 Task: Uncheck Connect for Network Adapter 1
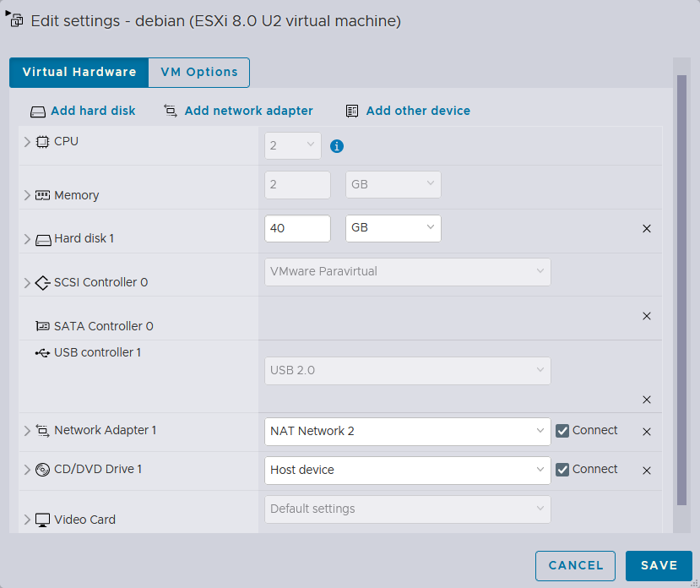pyautogui.click(x=562, y=431)
